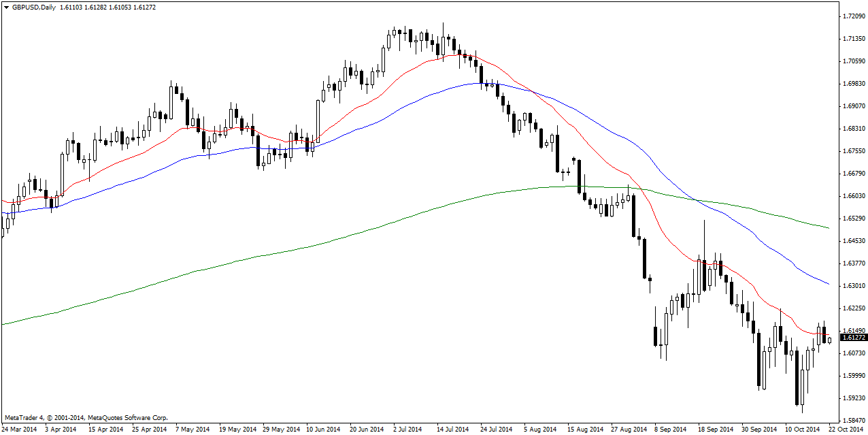The image size is (868, 435).
Task: Click the 24 Mar 2014 date label
Action: (x=20, y=430)
